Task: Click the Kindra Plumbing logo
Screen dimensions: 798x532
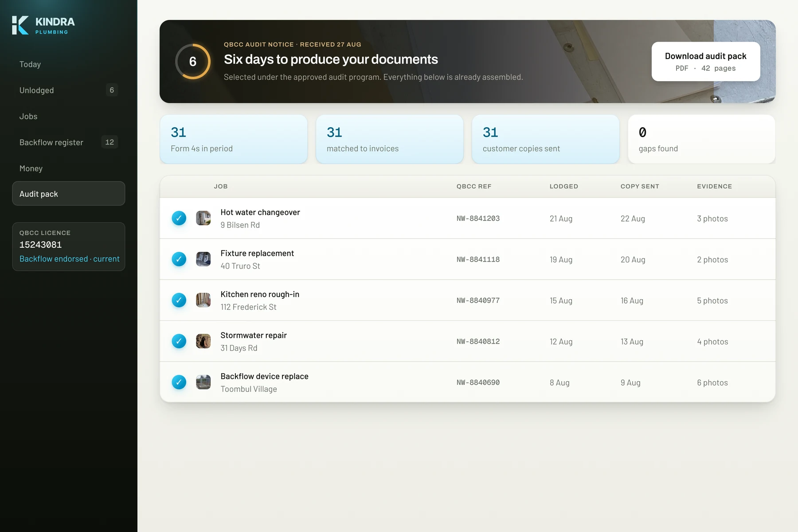Action: point(43,25)
